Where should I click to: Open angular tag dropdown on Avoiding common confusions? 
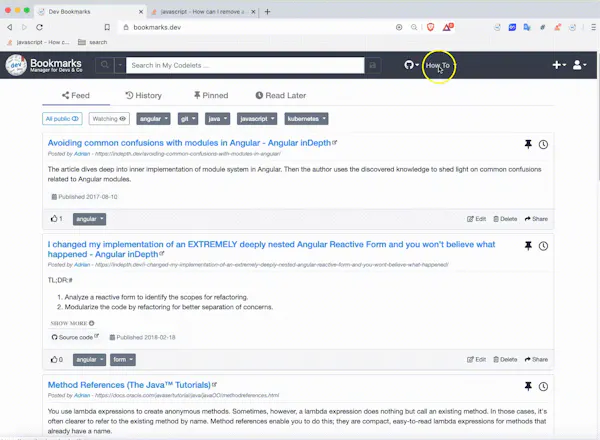(90, 219)
